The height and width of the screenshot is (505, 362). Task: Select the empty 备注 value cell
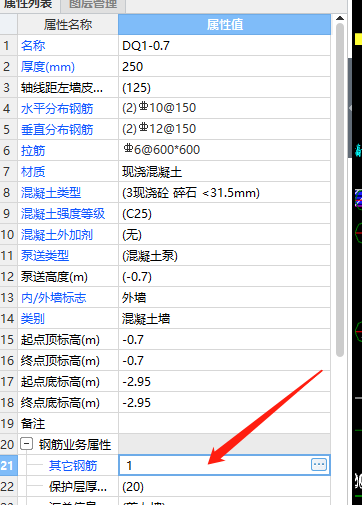point(224,423)
